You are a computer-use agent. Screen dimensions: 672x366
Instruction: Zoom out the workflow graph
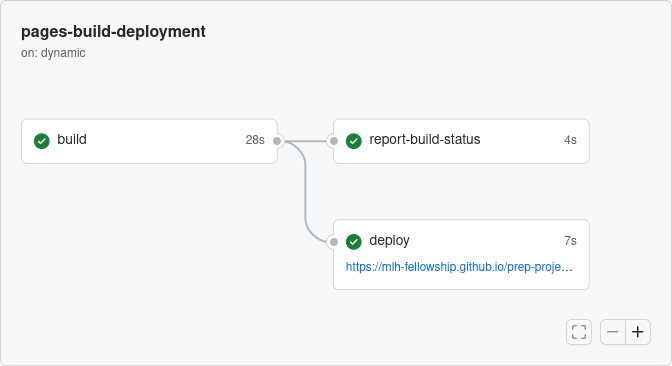pyautogui.click(x=613, y=332)
